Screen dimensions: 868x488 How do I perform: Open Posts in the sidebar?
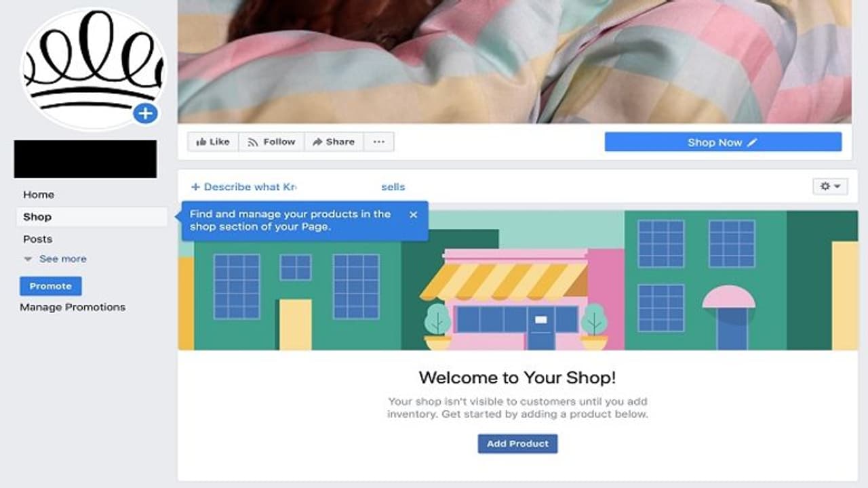tap(38, 239)
